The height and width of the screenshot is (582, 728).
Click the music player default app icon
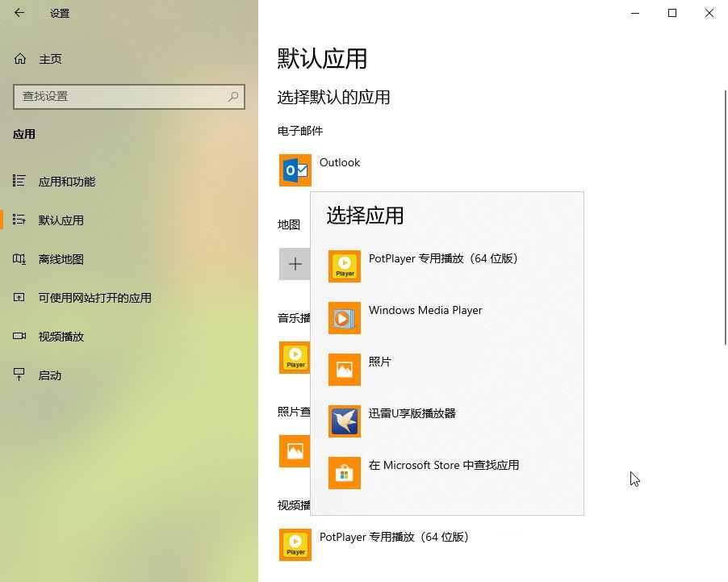point(295,358)
